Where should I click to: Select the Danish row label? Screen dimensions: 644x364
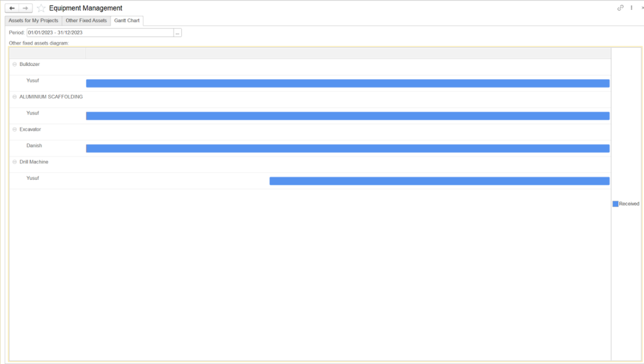pyautogui.click(x=34, y=146)
